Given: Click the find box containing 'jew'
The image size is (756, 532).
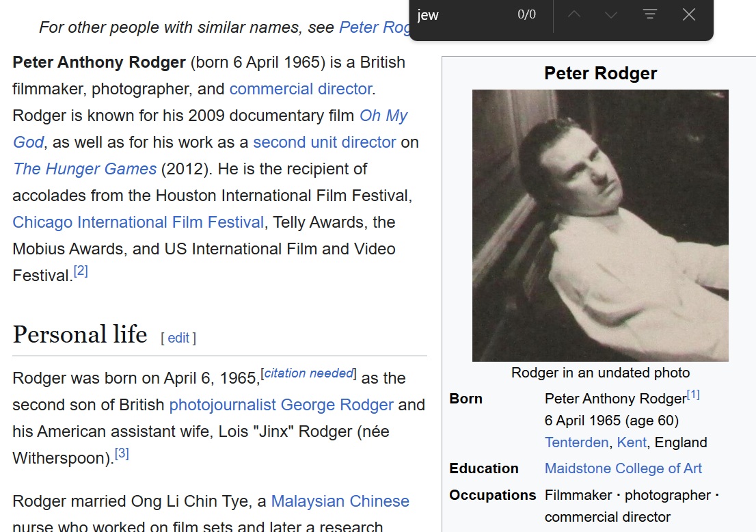Looking at the screenshot, I should click(461, 15).
